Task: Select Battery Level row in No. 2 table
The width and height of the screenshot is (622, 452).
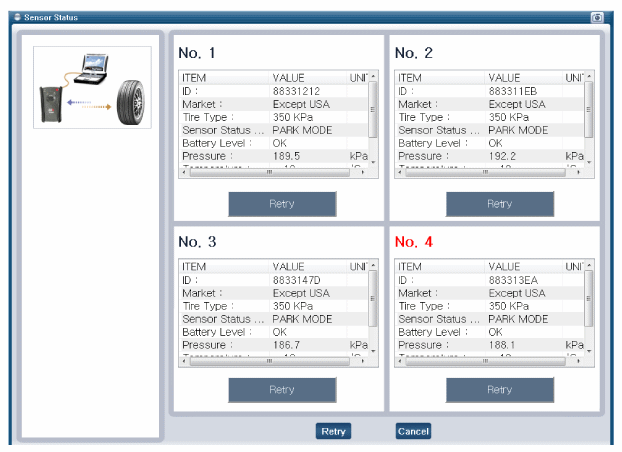Action: (x=490, y=143)
